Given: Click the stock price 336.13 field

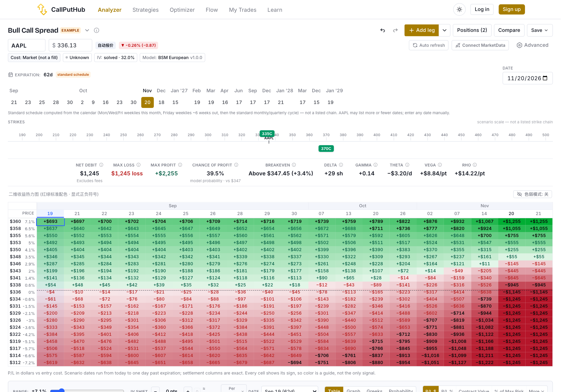Looking at the screenshot, I should [70, 45].
